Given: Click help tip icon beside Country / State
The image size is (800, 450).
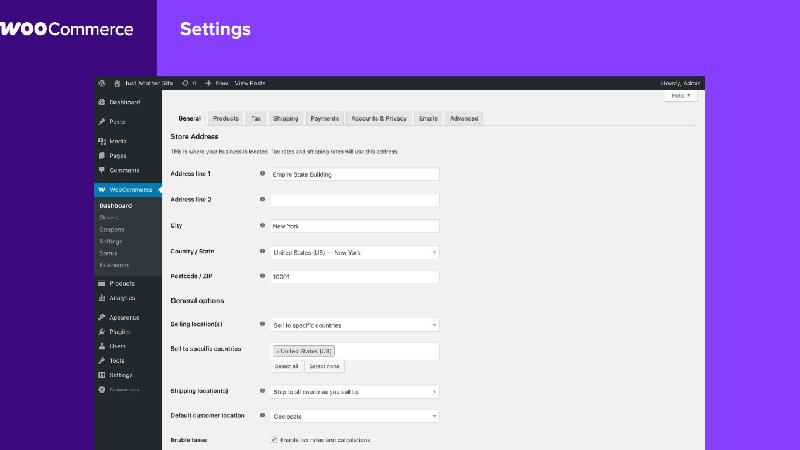Looking at the screenshot, I should (262, 251).
